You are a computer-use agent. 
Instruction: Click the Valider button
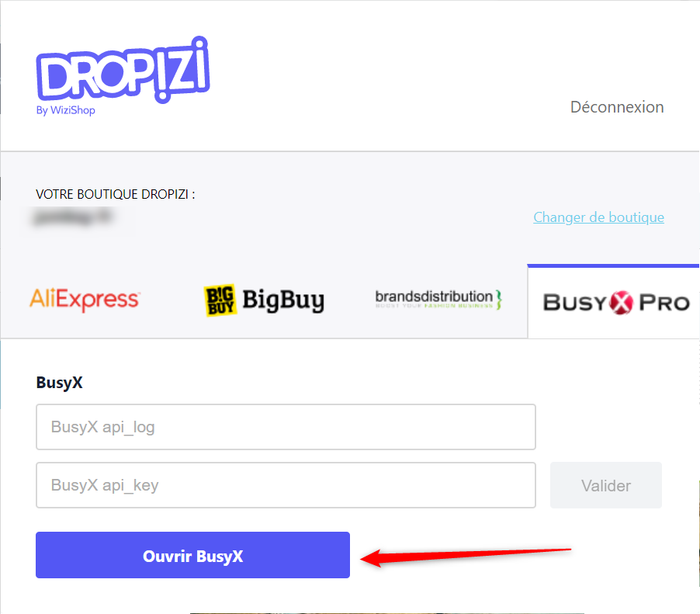click(606, 485)
